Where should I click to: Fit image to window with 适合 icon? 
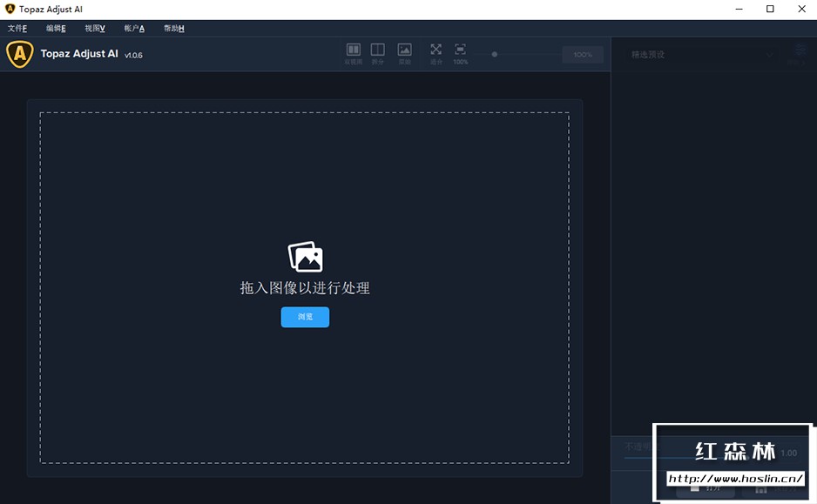tap(436, 54)
